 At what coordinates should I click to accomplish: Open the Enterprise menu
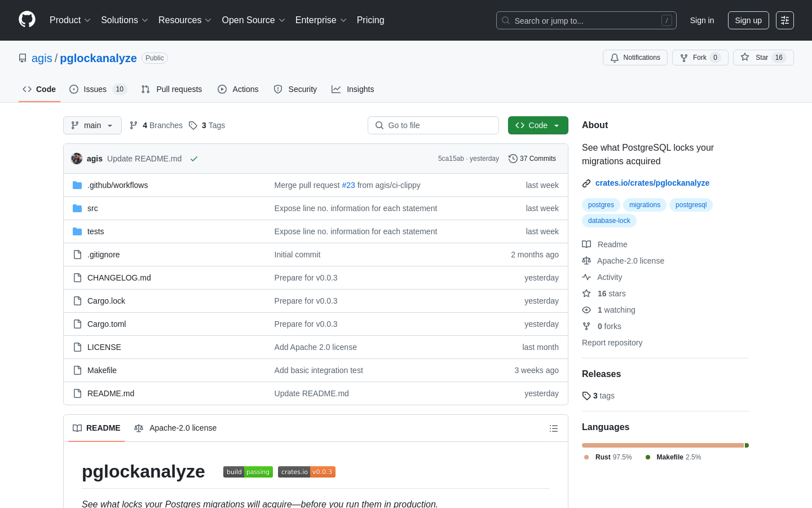[x=321, y=20]
